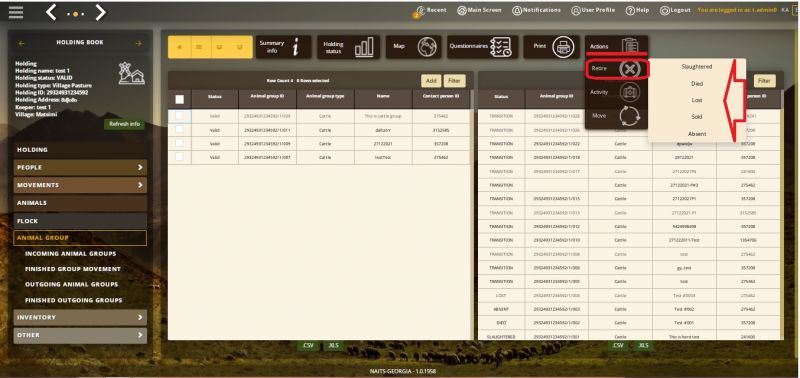The height and width of the screenshot is (378, 800).
Task: Open Finished Outgoing Groups
Action: (73, 300)
